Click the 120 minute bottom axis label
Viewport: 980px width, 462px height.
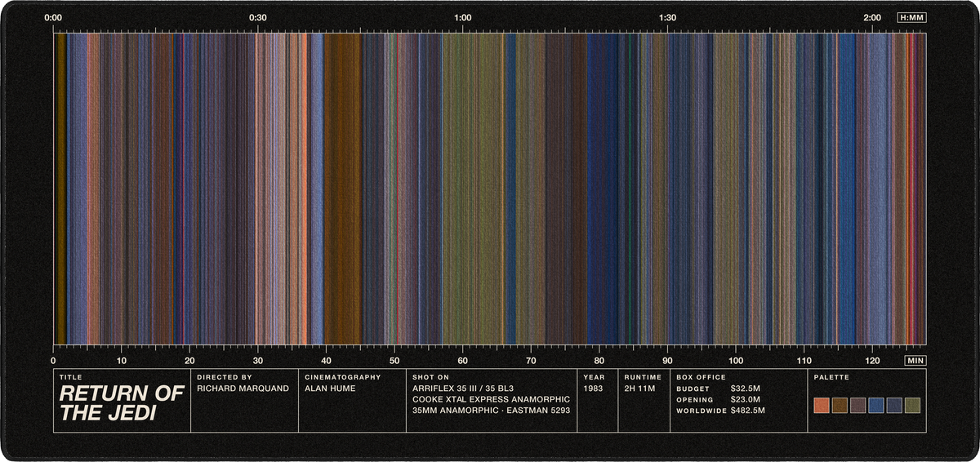[x=872, y=360]
